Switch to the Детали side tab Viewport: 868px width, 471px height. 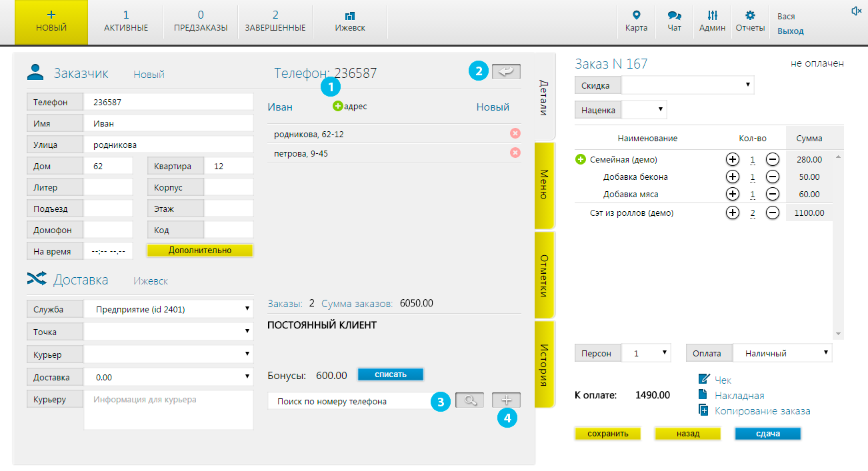point(544,98)
